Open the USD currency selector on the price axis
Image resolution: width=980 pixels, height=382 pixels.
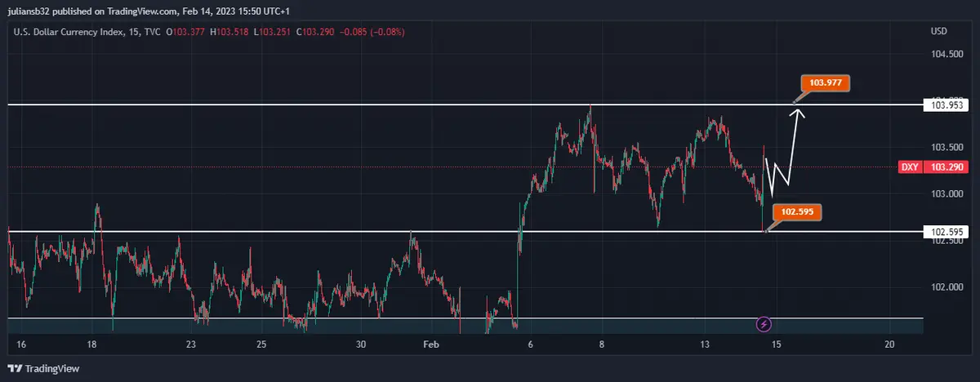click(938, 32)
